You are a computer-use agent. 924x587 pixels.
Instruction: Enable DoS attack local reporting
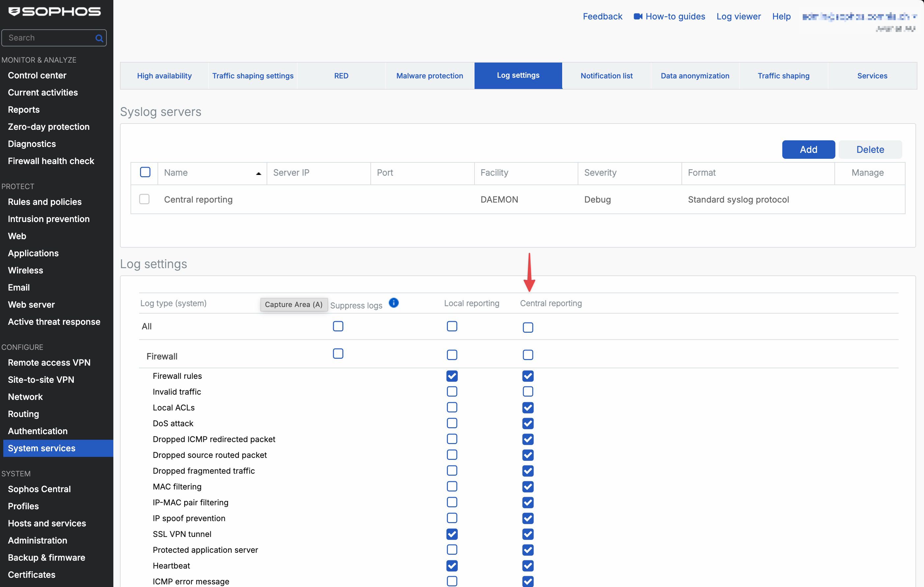[452, 423]
